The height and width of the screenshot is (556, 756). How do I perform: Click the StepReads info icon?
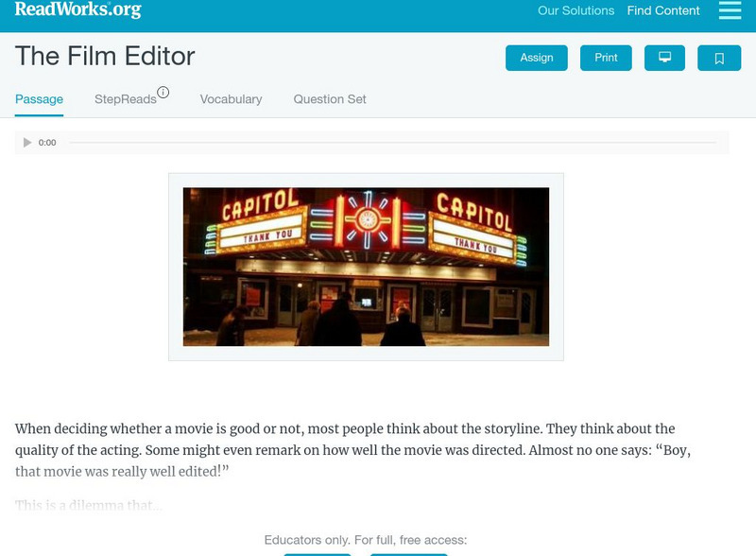163,92
